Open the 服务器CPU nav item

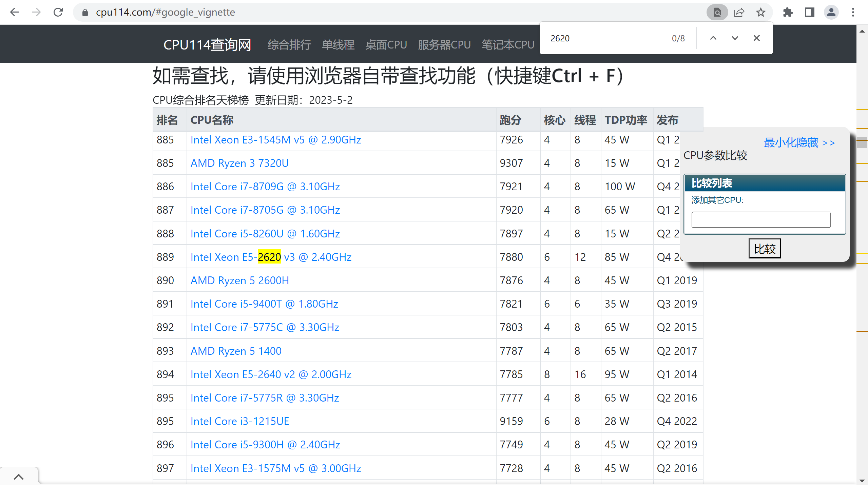444,45
